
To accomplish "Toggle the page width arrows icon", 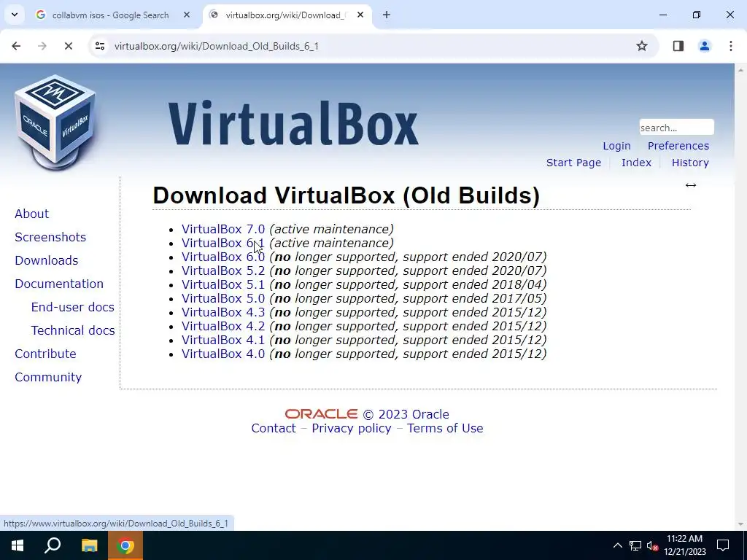I will (691, 185).
